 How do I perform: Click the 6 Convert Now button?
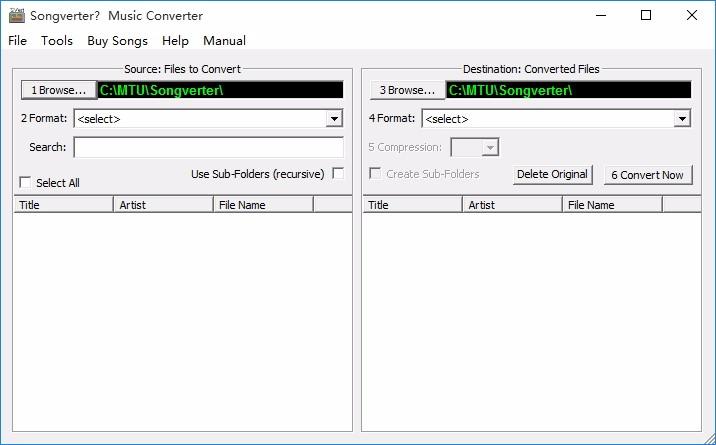click(648, 175)
